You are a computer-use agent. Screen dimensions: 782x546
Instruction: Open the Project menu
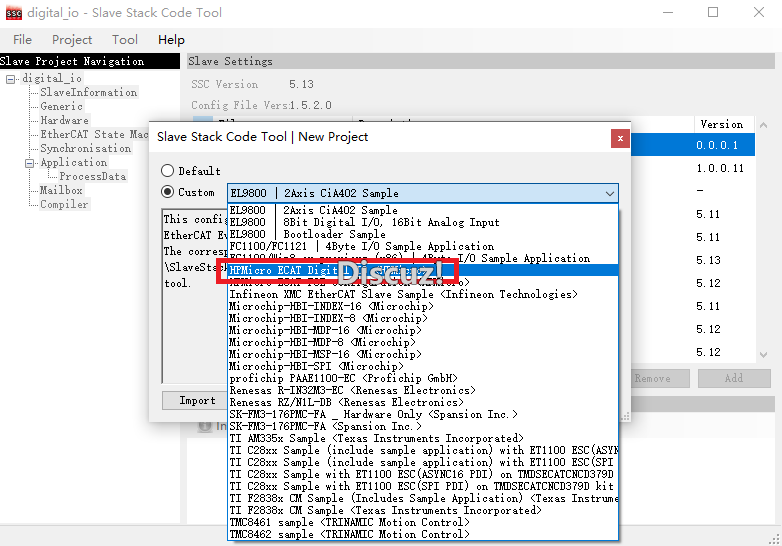tap(72, 39)
